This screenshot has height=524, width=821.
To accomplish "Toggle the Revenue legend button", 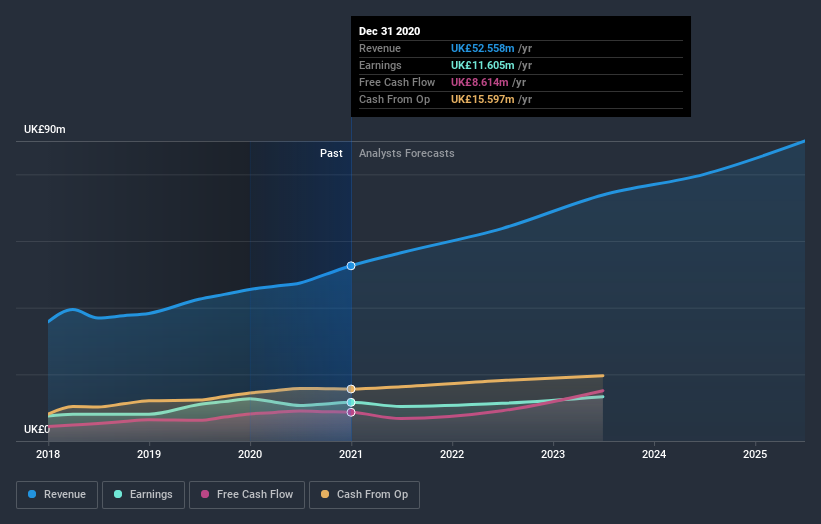I will (57, 495).
